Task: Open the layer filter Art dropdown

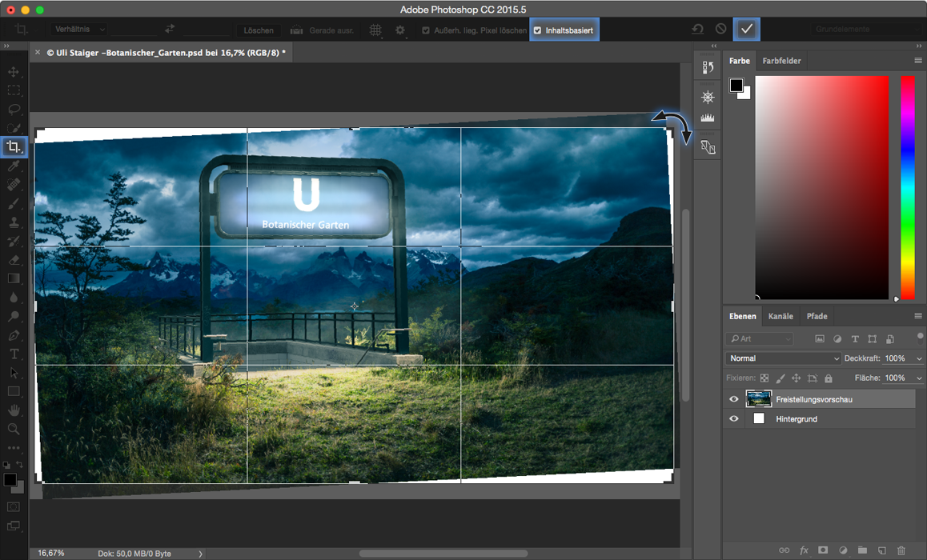Action: (x=760, y=339)
